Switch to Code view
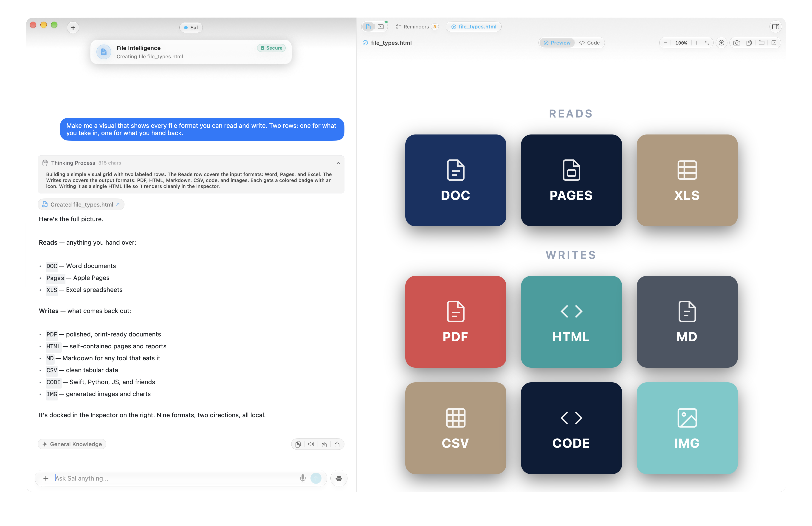Viewport: 812px width, 526px height. coord(589,43)
